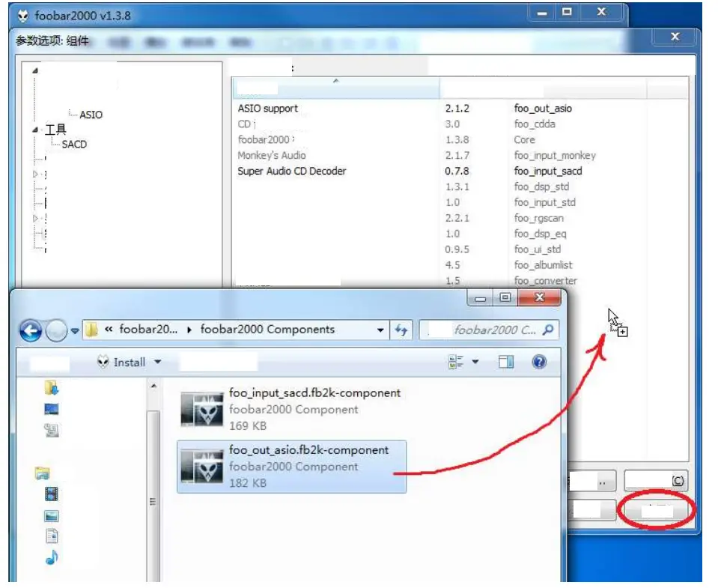
Task: Click the folder icon in the address bar
Action: (91, 330)
